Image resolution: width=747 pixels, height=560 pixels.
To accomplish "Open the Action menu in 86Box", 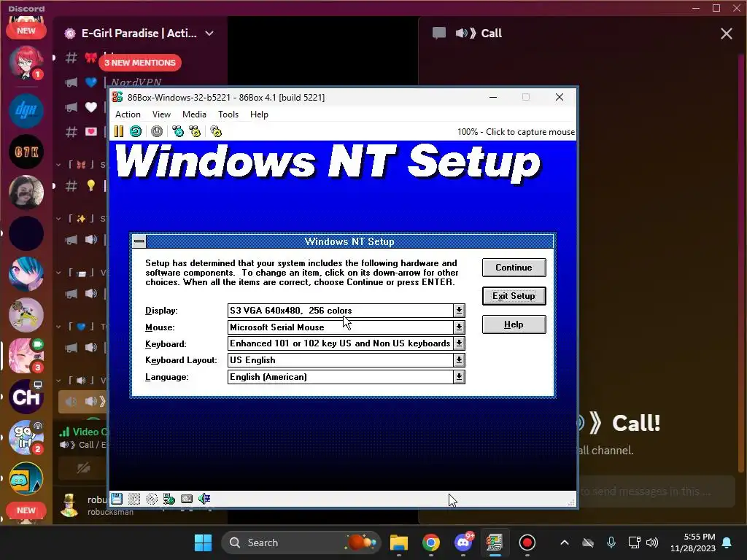I will tap(128, 114).
